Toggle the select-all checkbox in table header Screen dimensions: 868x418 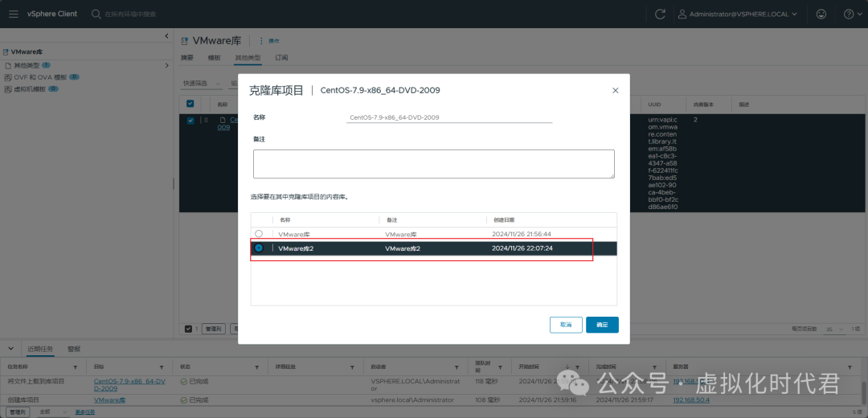pyautogui.click(x=190, y=104)
